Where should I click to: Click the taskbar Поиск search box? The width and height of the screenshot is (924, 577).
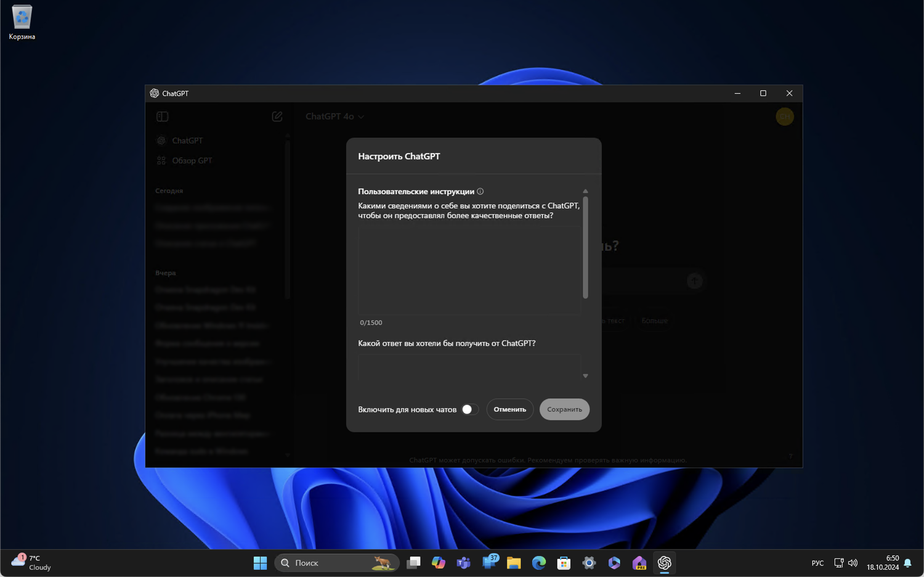[x=336, y=563]
